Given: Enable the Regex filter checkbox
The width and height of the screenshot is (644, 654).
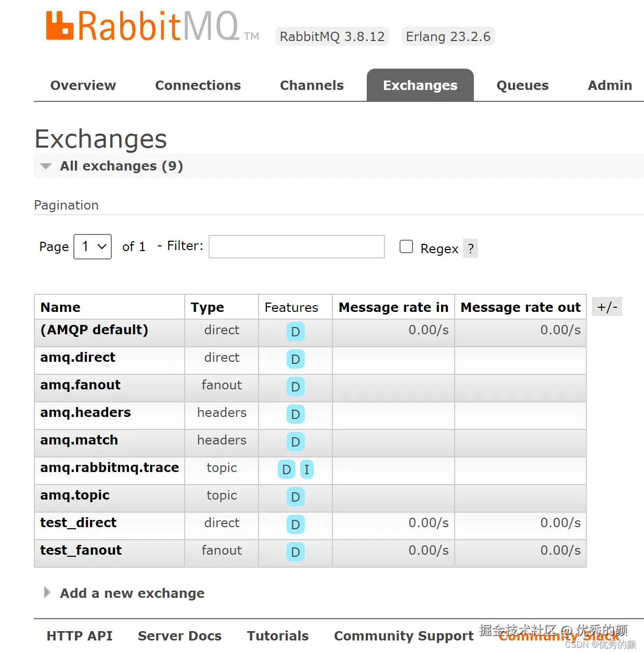Looking at the screenshot, I should pyautogui.click(x=406, y=246).
